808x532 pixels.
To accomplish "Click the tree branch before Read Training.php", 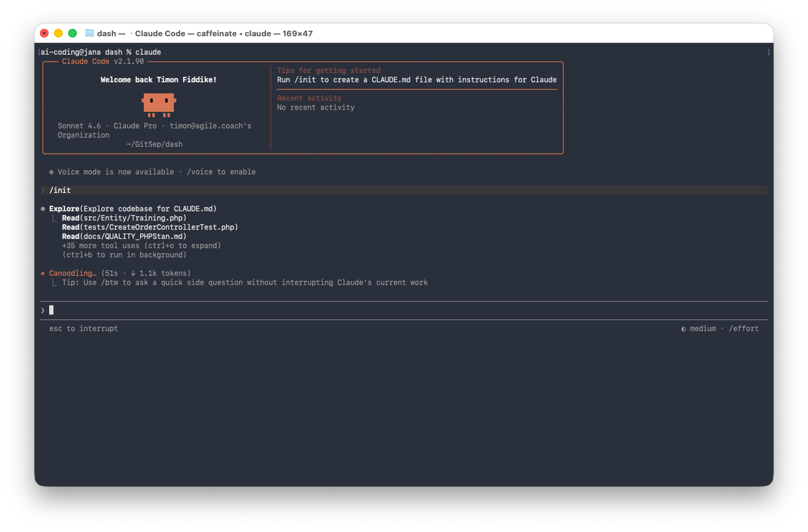I will 54,218.
